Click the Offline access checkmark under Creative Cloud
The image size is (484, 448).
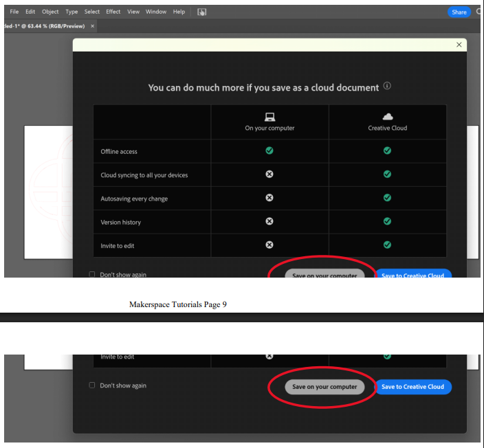pos(387,150)
